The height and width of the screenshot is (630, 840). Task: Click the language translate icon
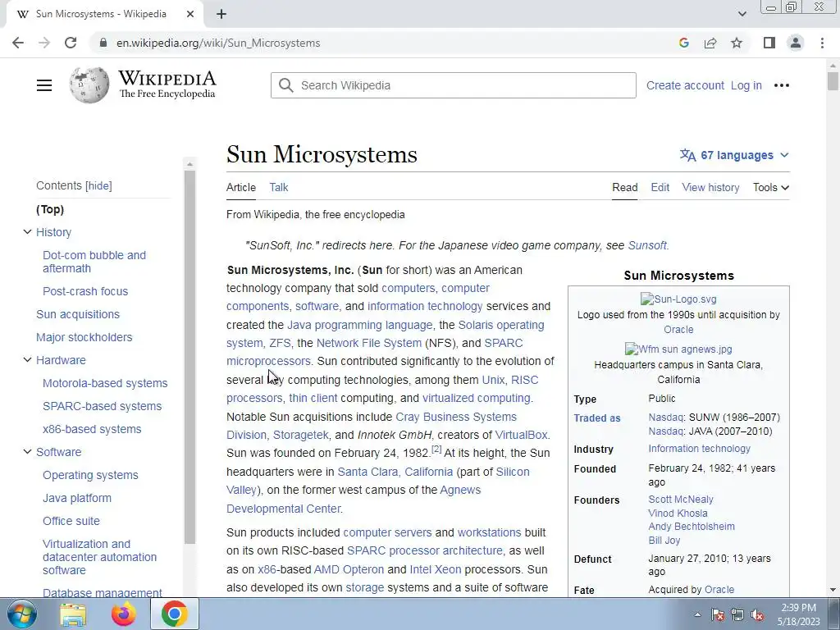[688, 155]
